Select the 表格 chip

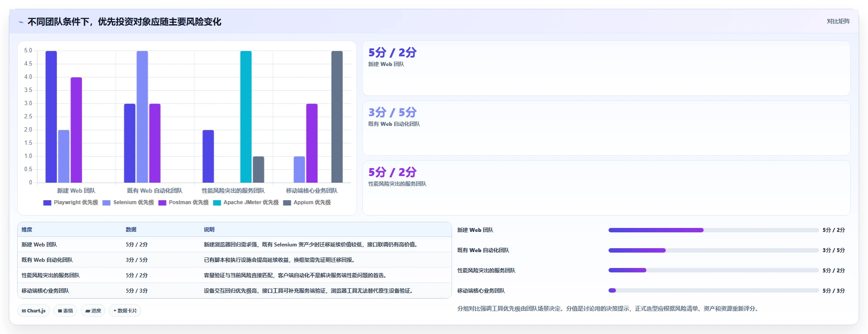point(65,311)
